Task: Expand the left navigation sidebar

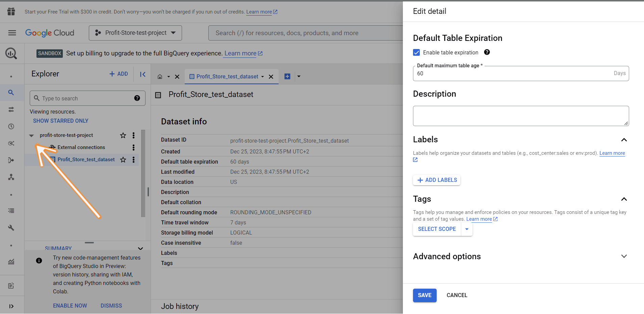Action: (11, 306)
